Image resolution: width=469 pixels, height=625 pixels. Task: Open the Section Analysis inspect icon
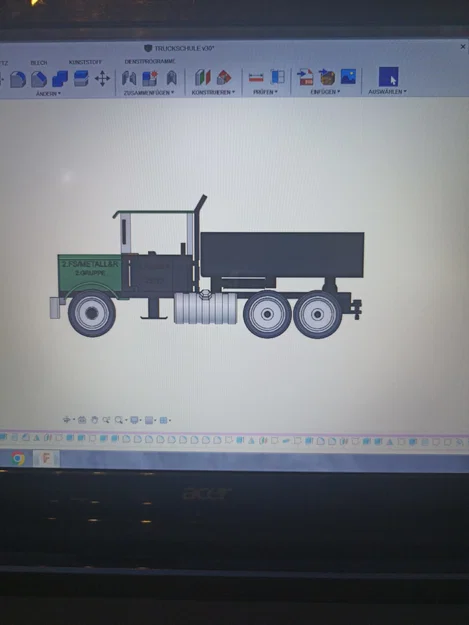point(277,77)
